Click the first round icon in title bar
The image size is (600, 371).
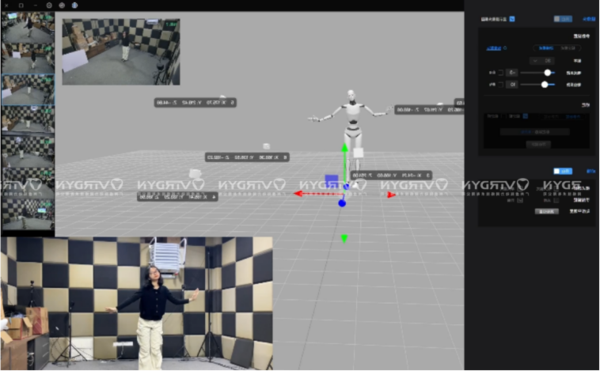pyautogui.click(x=49, y=5)
